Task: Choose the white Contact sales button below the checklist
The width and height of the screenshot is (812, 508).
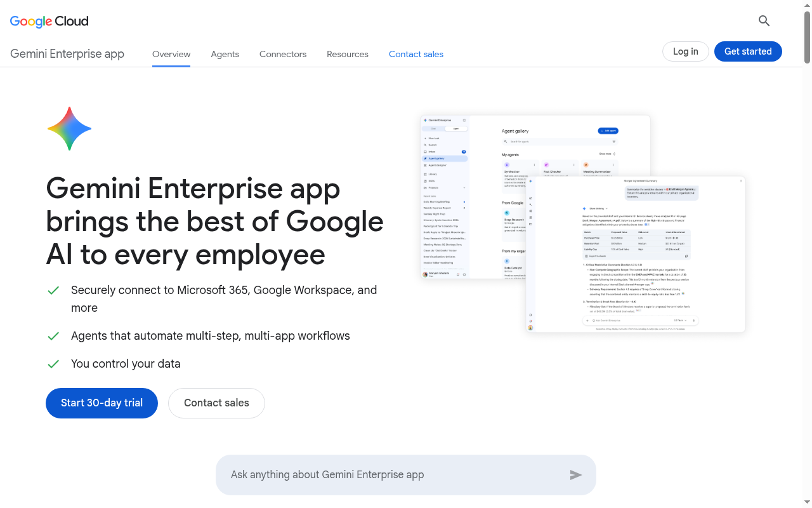Action: tap(216, 403)
